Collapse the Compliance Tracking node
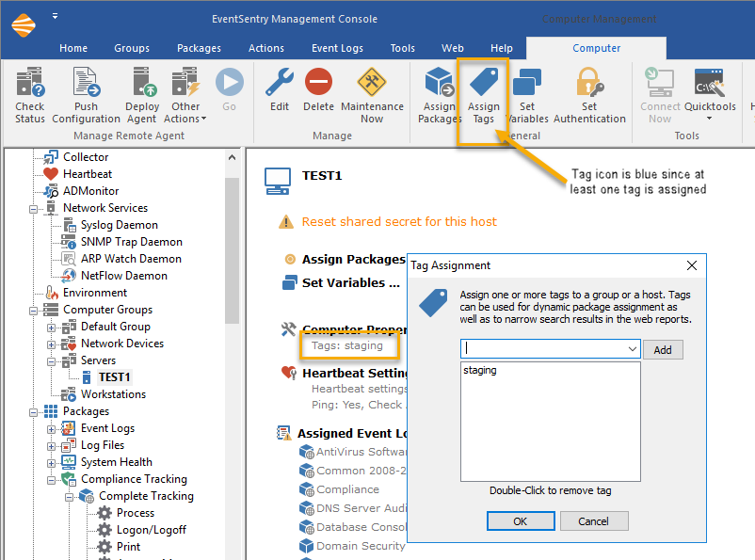 pyautogui.click(x=51, y=480)
